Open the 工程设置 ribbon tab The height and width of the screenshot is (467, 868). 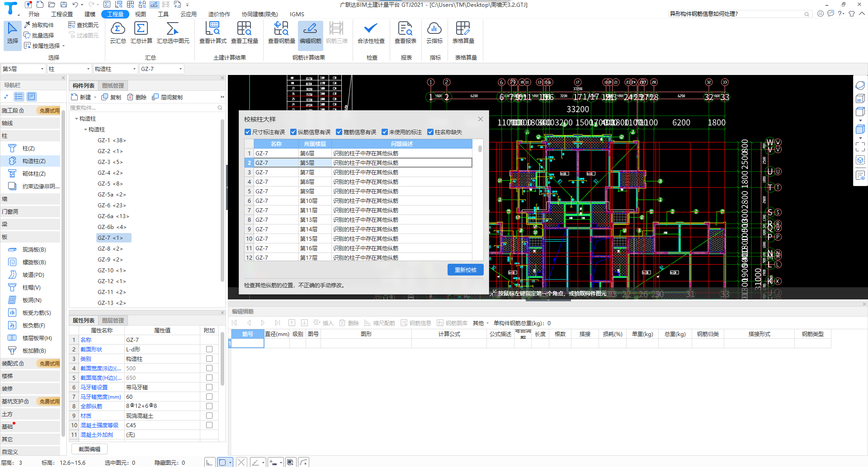click(62, 14)
